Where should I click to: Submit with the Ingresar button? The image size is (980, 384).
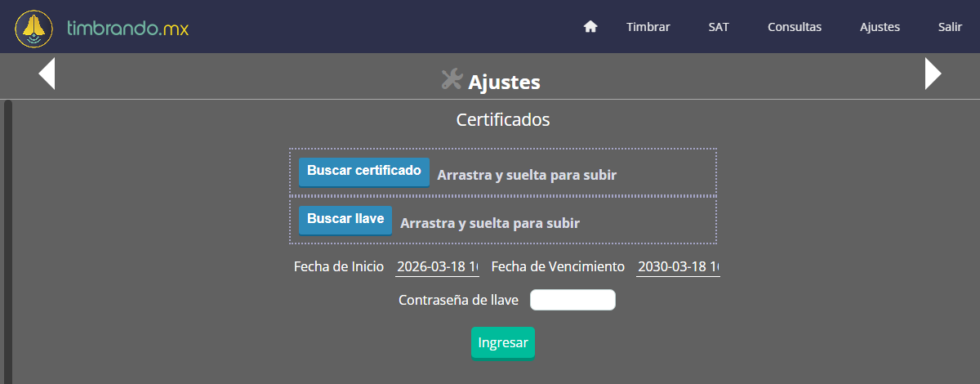(503, 342)
